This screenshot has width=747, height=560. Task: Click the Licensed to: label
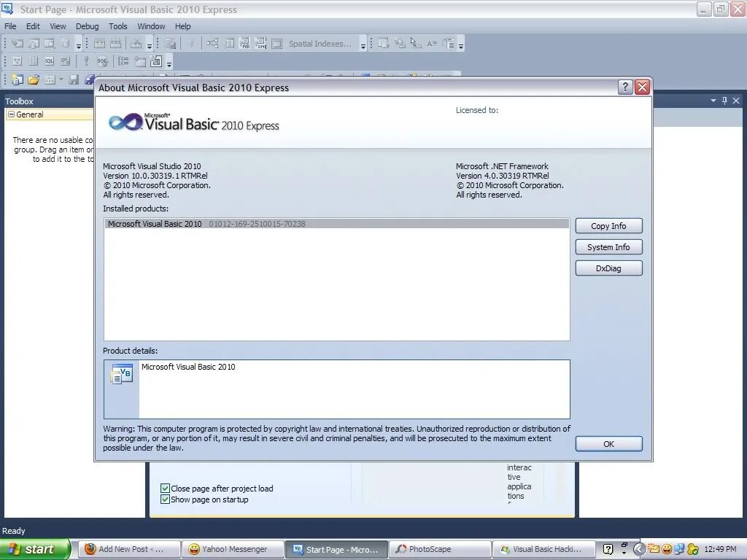477,110
